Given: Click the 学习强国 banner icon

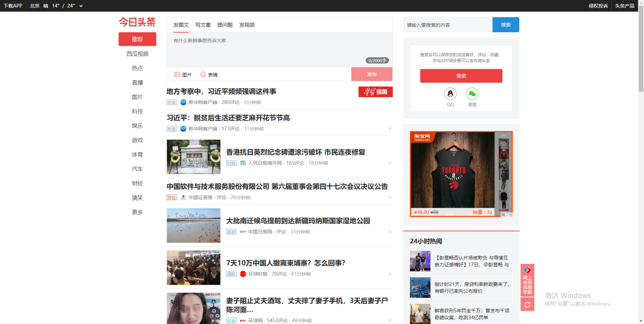Looking at the screenshot, I should tap(375, 92).
